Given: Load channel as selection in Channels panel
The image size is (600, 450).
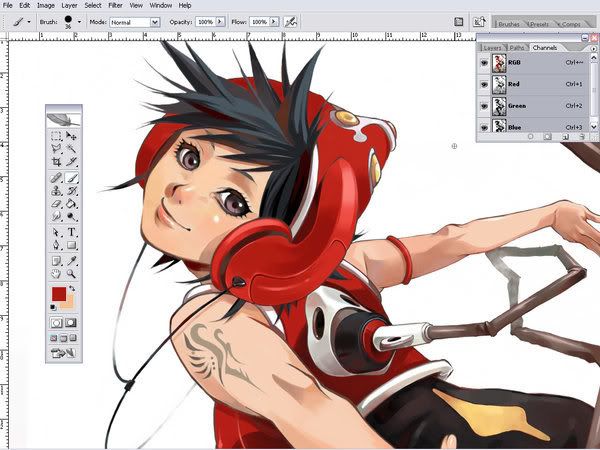Looking at the screenshot, I should 530,137.
